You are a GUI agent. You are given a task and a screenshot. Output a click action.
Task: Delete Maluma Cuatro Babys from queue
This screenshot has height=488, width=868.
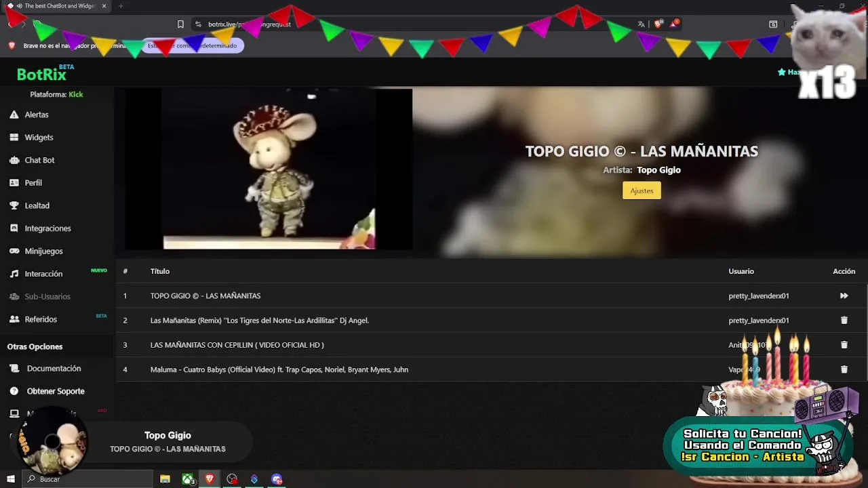844,369
